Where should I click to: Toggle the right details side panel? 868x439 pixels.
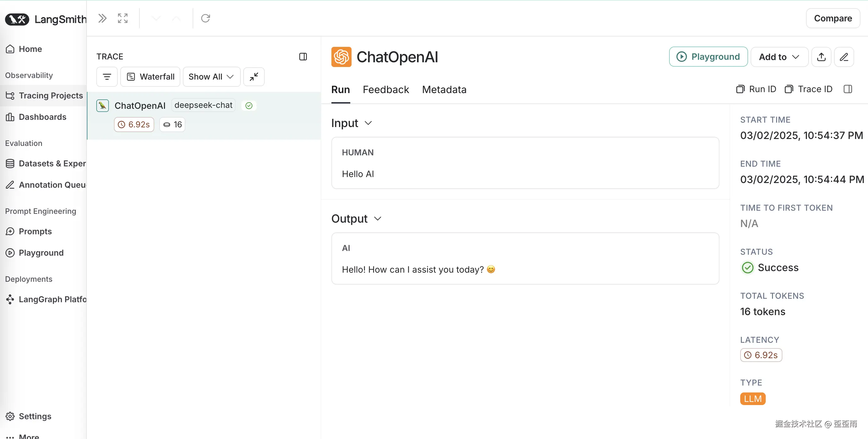pos(848,89)
